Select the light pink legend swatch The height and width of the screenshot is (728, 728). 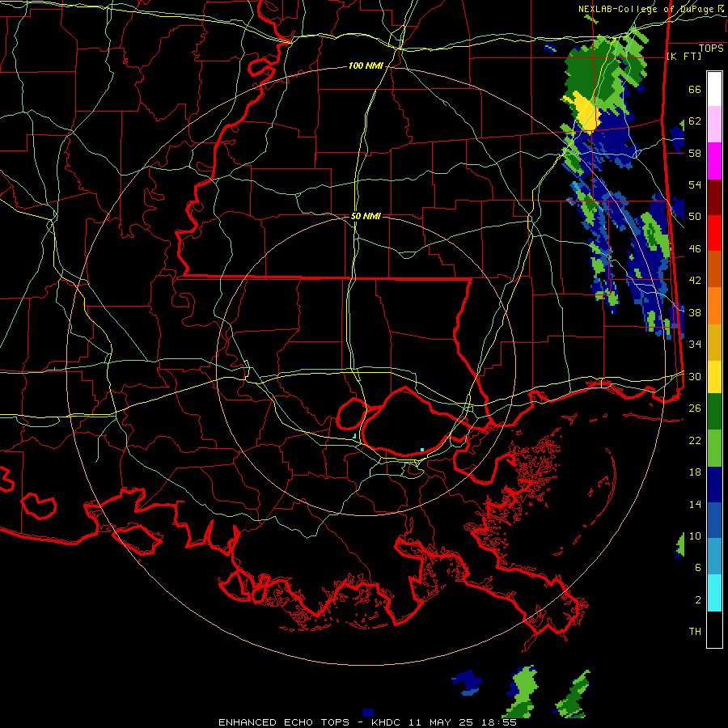tap(714, 125)
